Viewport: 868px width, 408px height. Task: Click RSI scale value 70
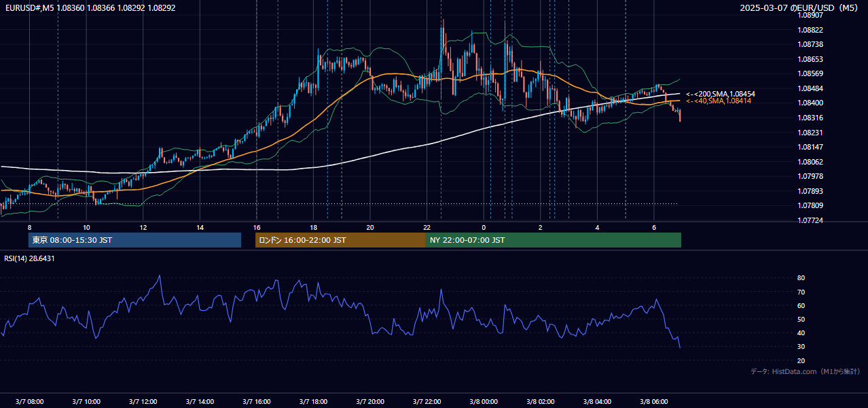[x=801, y=292]
